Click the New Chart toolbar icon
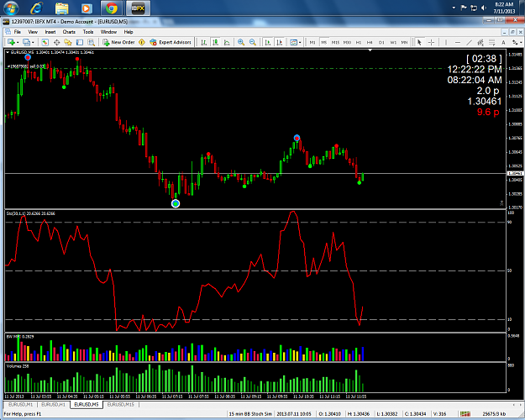The height and width of the screenshot is (420, 525). pos(11,42)
